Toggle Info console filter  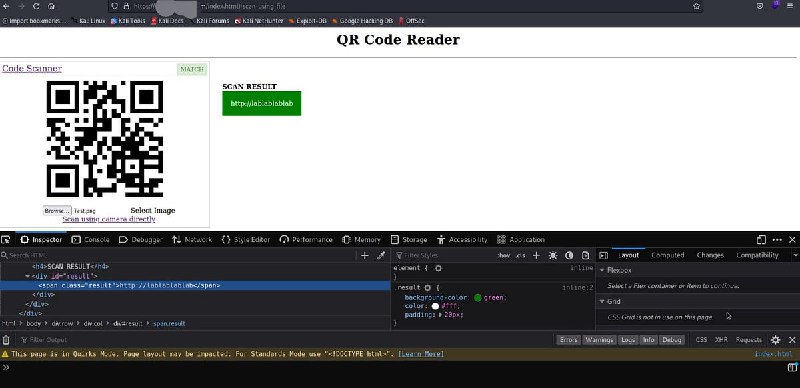click(648, 340)
